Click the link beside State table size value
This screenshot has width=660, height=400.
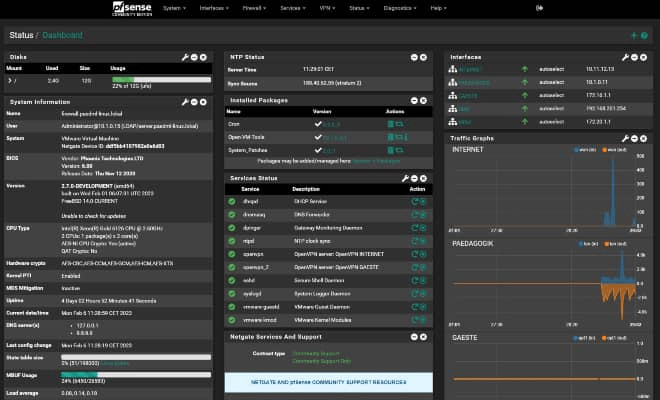[115, 363]
